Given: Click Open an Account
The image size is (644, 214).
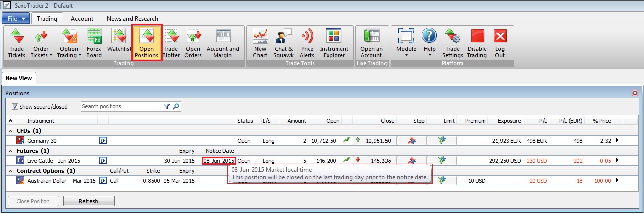Looking at the screenshot, I should (x=371, y=43).
